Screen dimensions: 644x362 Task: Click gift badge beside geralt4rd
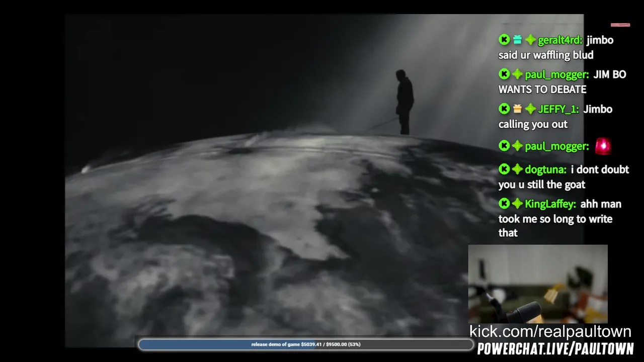(517, 40)
